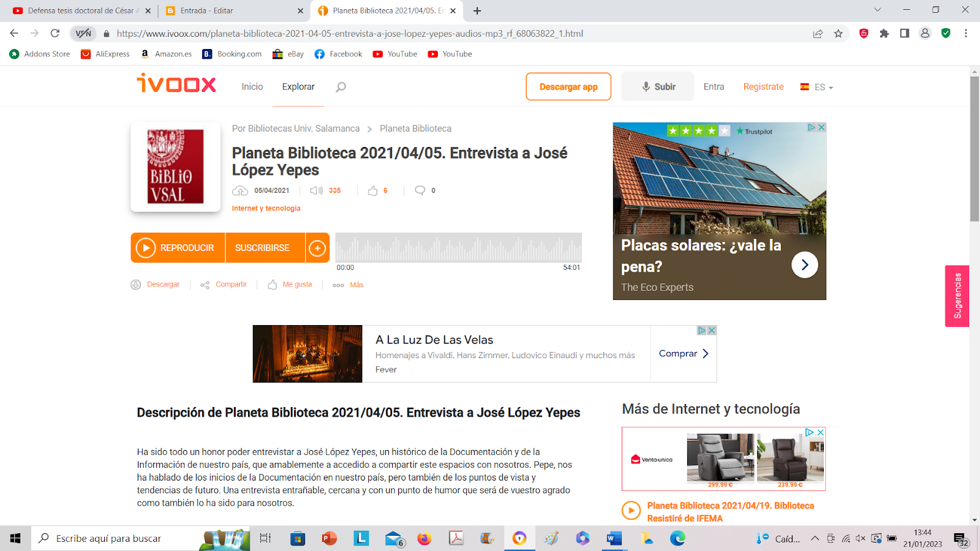
Task: Show hidden system tray icons
Action: (x=815, y=539)
